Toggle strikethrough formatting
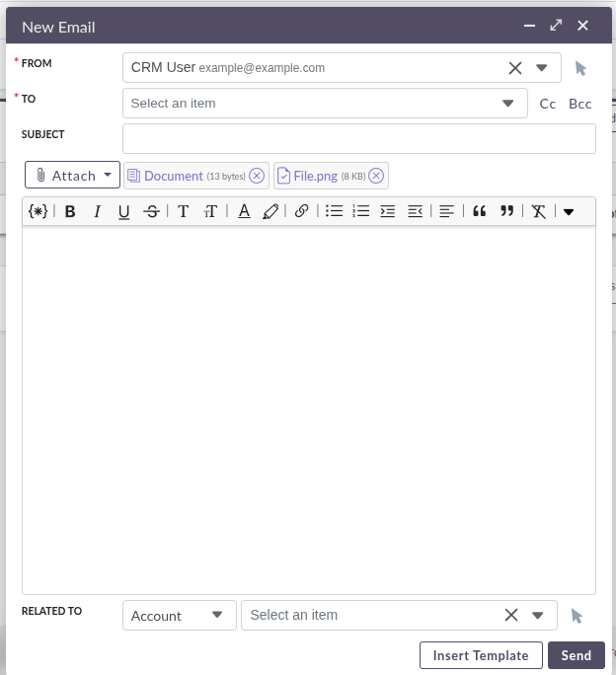This screenshot has width=616, height=675. [x=152, y=211]
